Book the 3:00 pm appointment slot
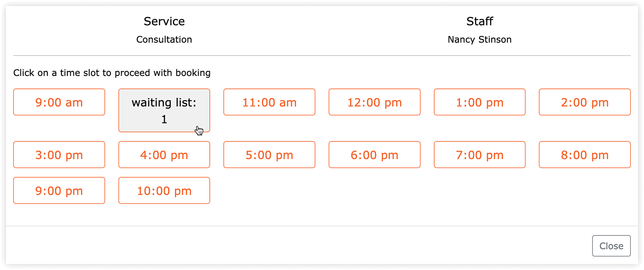Screen dimensions: 644x270 tap(59, 155)
